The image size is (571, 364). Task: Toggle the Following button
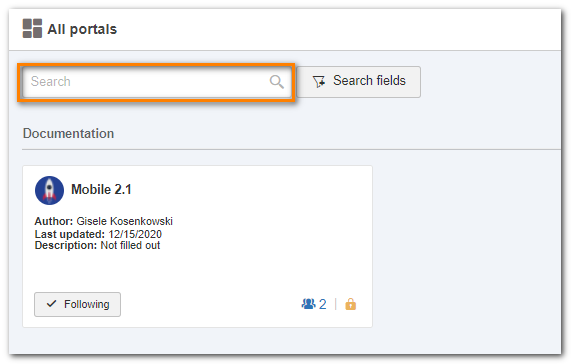[x=77, y=304]
